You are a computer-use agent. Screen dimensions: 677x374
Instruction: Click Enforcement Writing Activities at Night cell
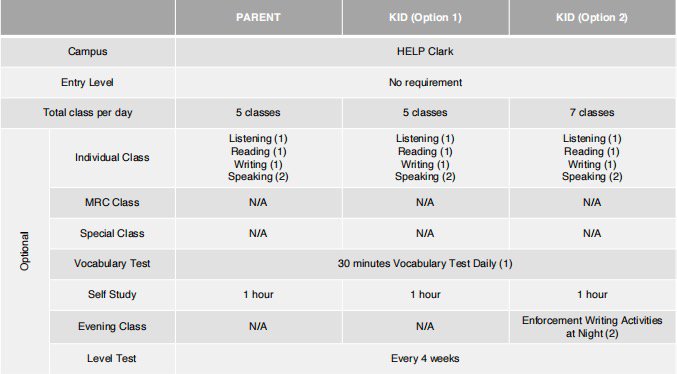click(x=592, y=326)
